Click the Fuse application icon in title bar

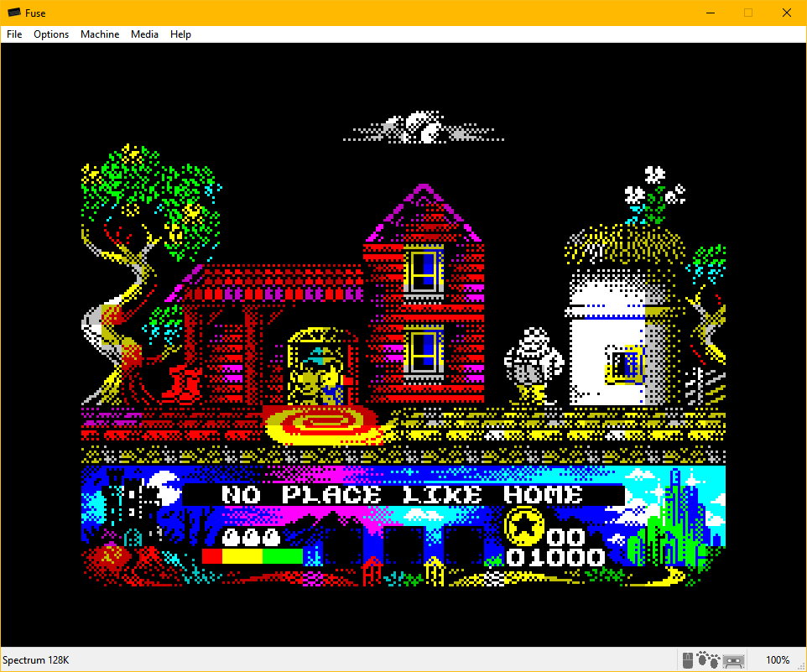click(x=14, y=13)
